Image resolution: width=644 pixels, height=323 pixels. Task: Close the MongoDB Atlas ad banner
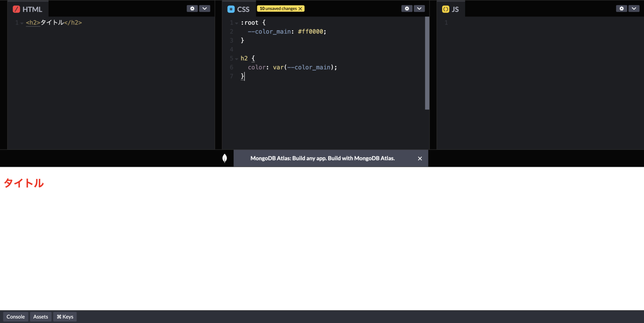[420, 158]
